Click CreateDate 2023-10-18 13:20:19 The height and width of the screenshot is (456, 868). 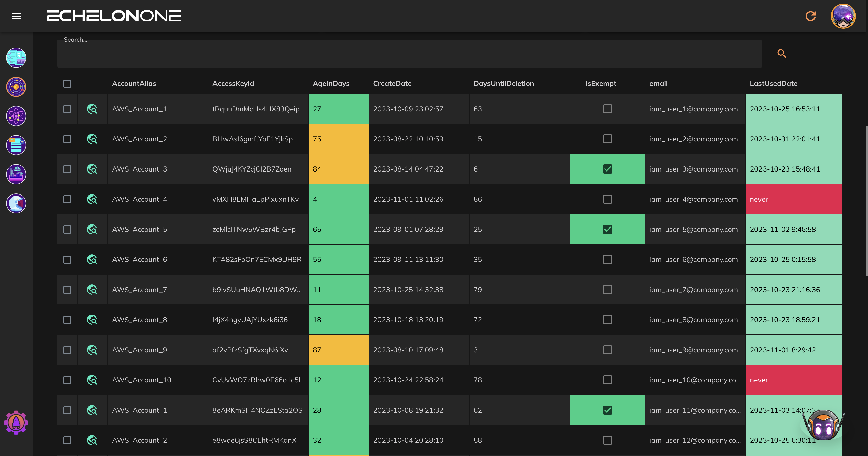[x=408, y=320]
